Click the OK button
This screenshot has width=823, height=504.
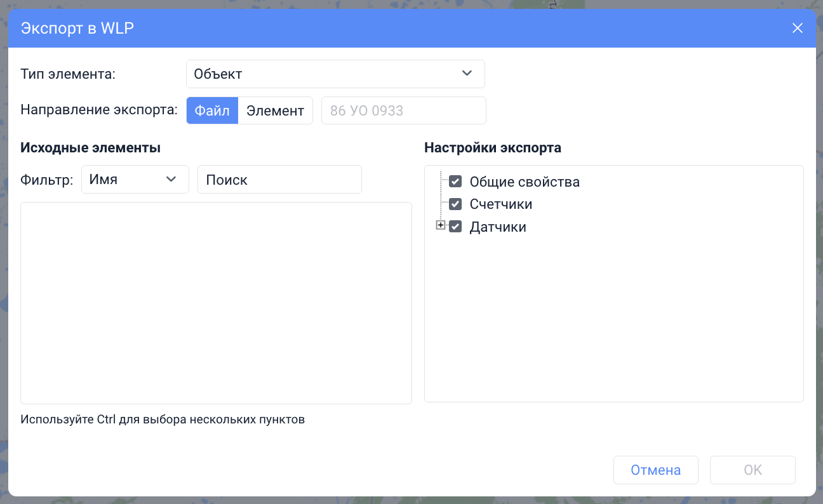[x=753, y=470]
